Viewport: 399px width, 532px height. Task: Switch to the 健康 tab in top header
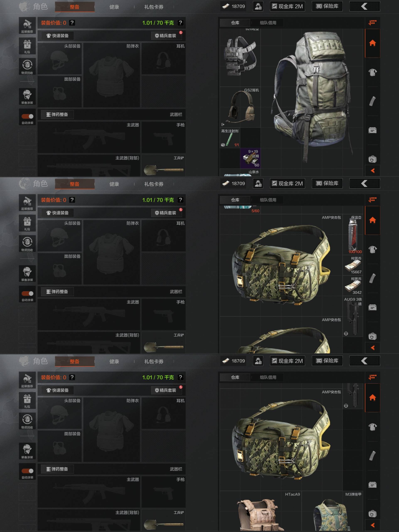coord(114,7)
